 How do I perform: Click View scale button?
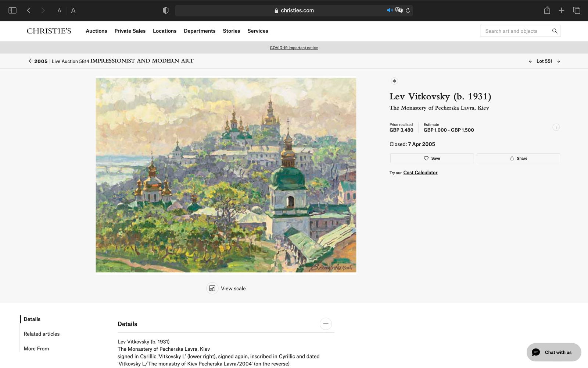pos(226,289)
